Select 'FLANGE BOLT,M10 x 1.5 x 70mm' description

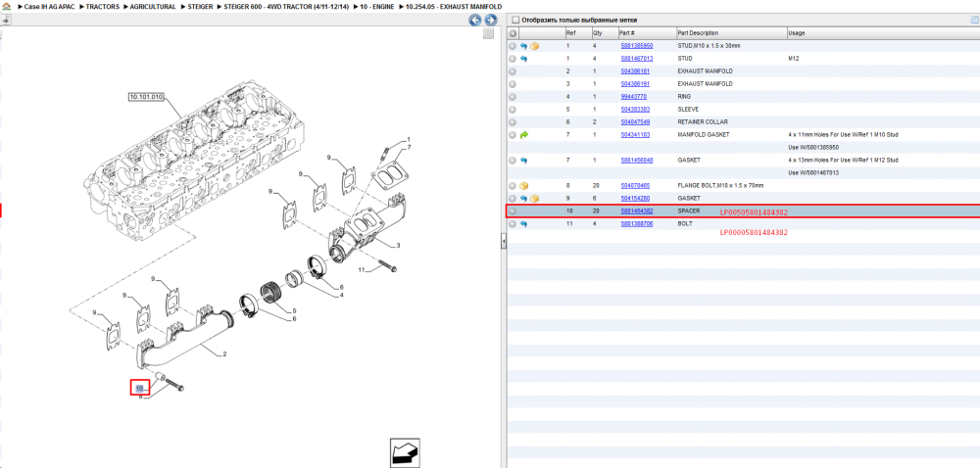720,185
